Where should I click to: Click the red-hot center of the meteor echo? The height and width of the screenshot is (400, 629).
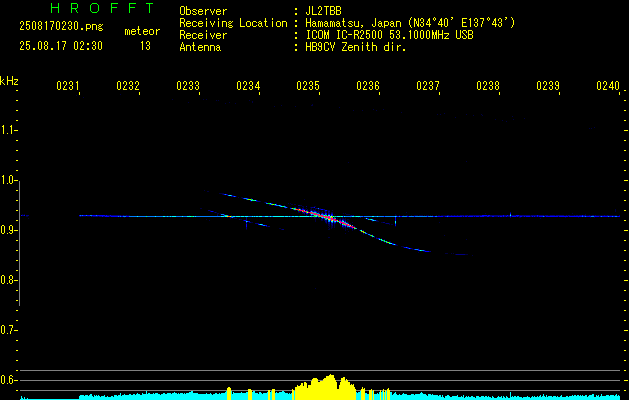coord(328,217)
